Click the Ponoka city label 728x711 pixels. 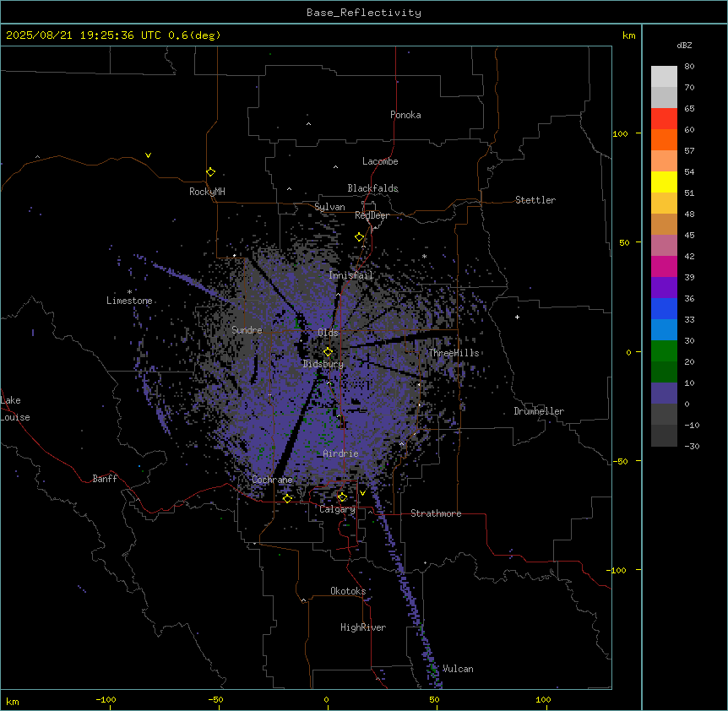[405, 115]
